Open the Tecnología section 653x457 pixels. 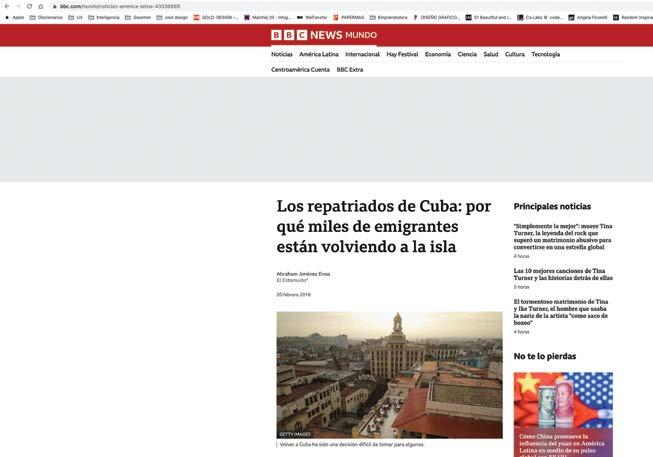coord(545,54)
